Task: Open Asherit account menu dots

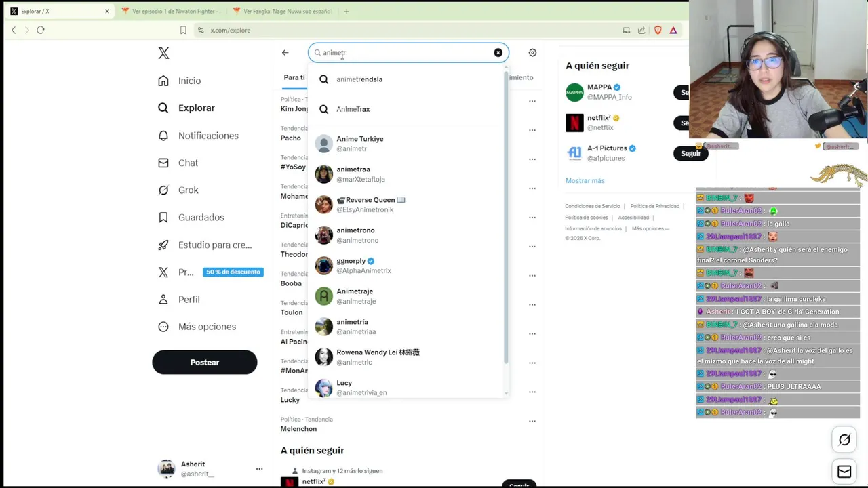Action: pos(259,468)
